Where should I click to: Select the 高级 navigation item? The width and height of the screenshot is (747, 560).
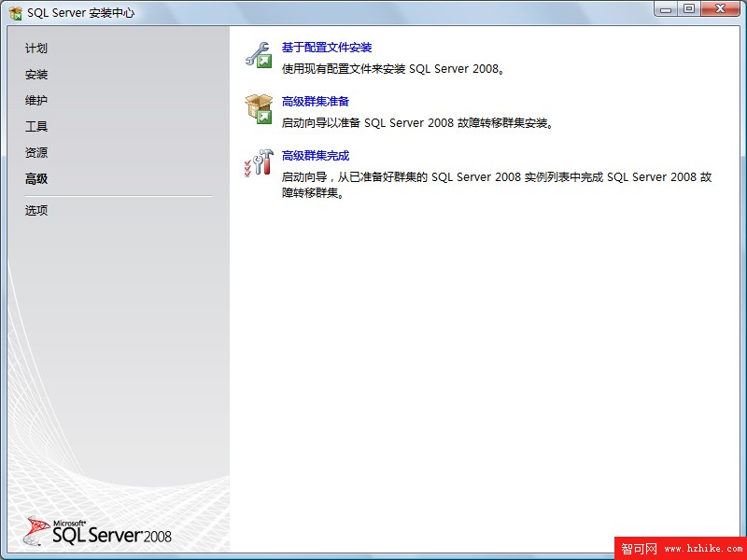(x=36, y=179)
